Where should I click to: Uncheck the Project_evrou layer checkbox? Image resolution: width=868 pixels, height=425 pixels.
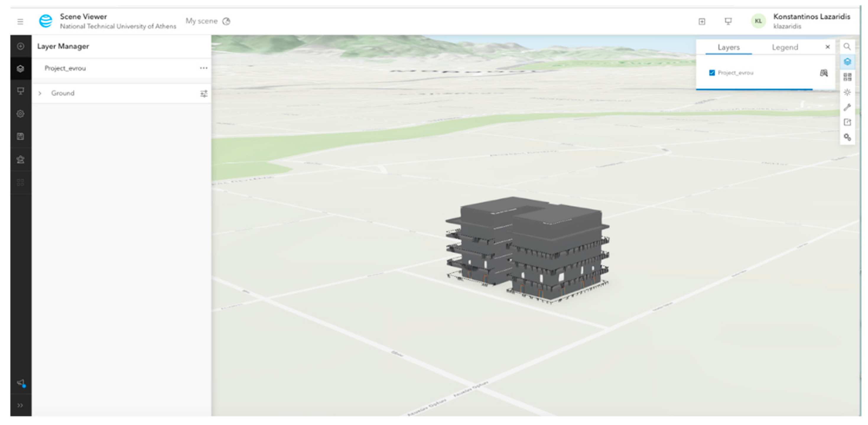712,73
